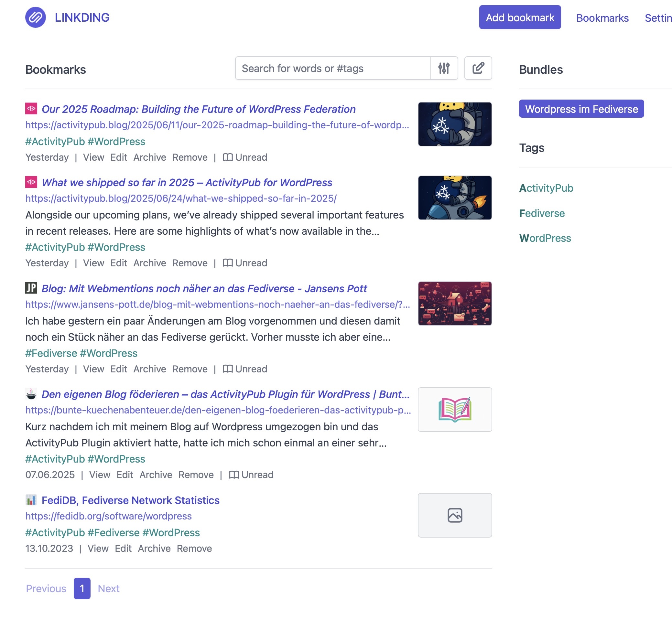The width and height of the screenshot is (672, 631).
Task: Select page 1 in pagination
Action: [82, 589]
